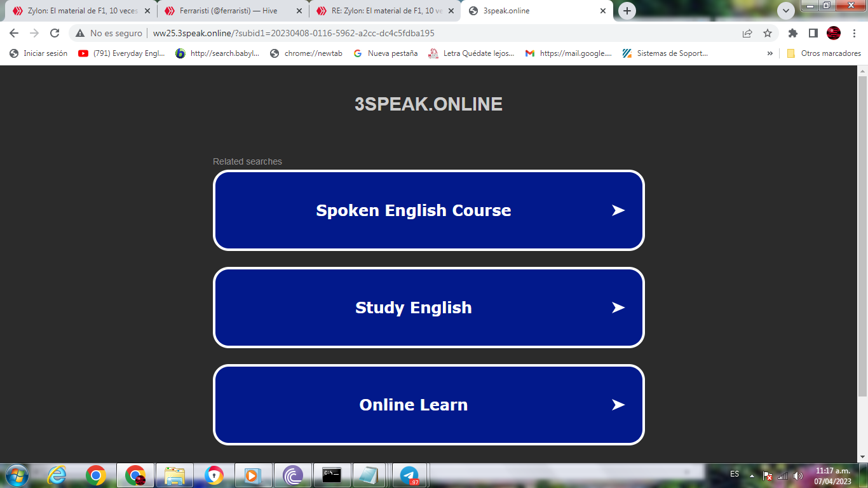The height and width of the screenshot is (488, 868).
Task: Open the first Chrome taskbar icon
Action: (96, 475)
